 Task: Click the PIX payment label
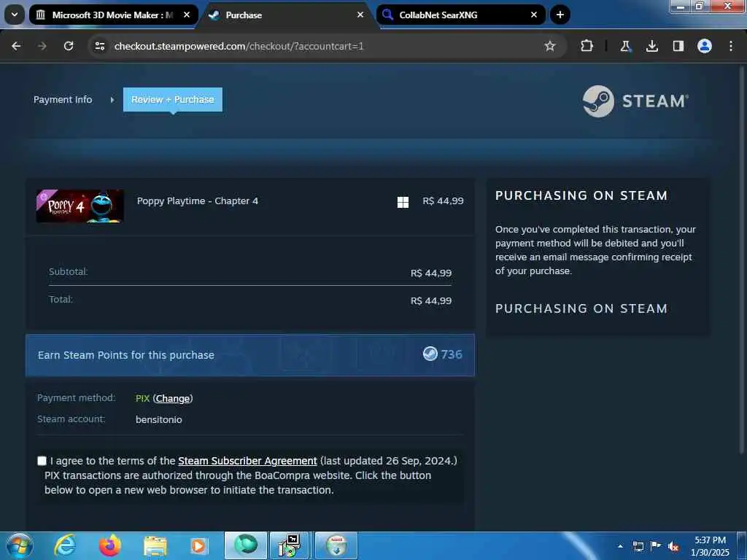pyautogui.click(x=143, y=399)
